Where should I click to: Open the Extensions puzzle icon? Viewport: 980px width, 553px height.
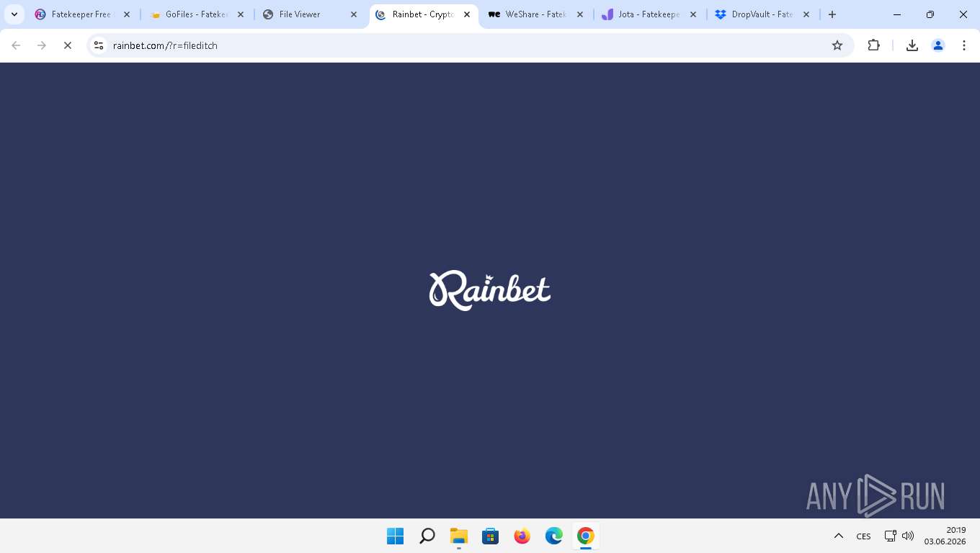pyautogui.click(x=873, y=45)
